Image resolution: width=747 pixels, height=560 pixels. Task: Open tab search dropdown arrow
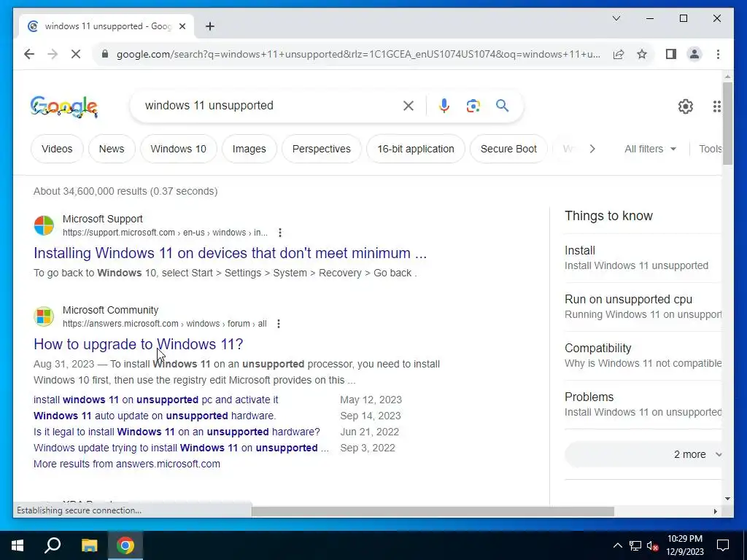coord(616,18)
